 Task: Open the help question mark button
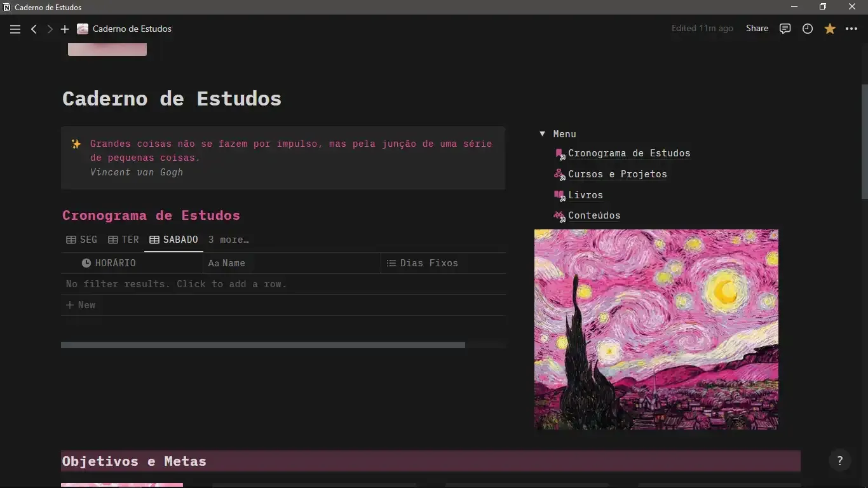tap(840, 461)
